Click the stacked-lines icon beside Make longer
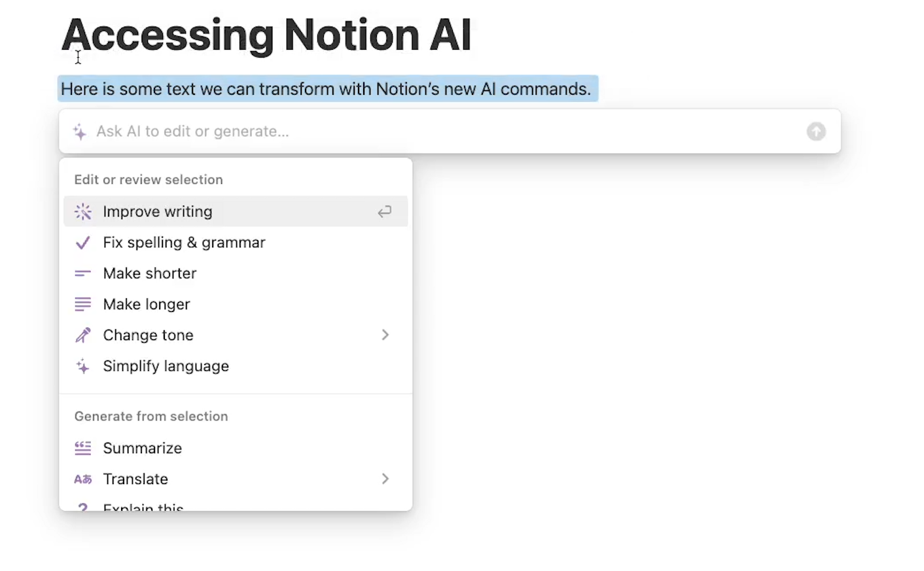 pyautogui.click(x=83, y=303)
